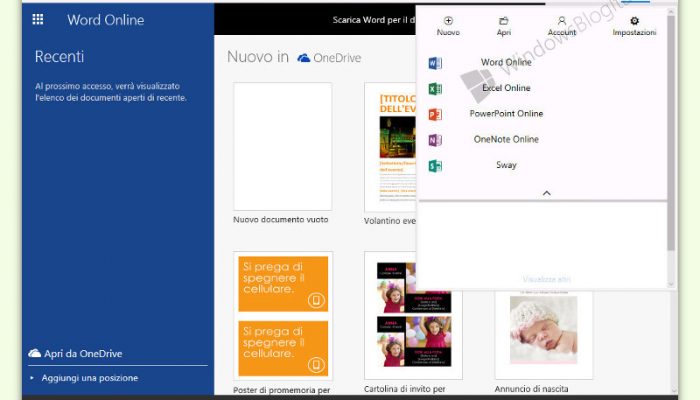Select PowerPoint Online label in the app list
This screenshot has height=400, width=700.
click(x=506, y=113)
